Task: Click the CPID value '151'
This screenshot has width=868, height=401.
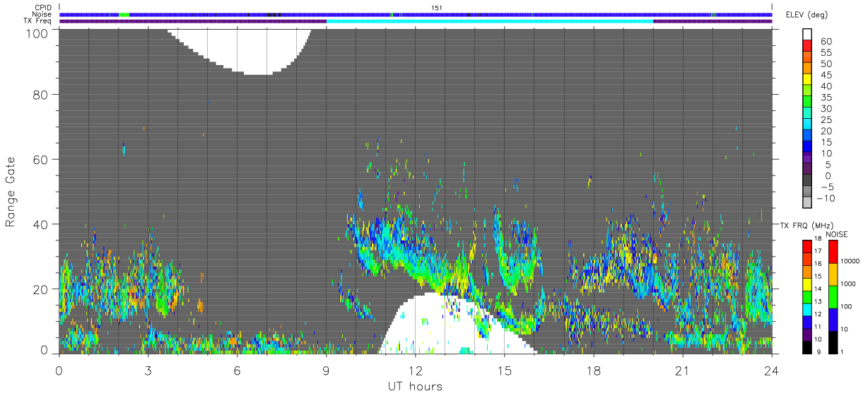Action: (x=437, y=8)
